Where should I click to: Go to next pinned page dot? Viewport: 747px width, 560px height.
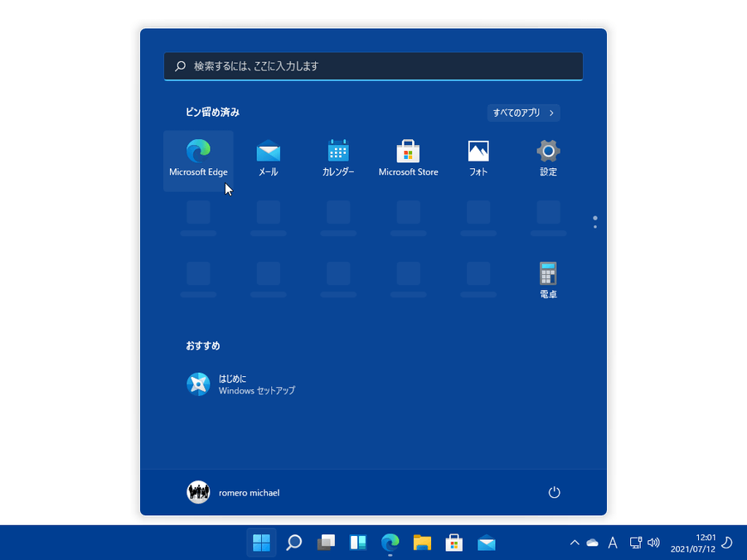click(595, 227)
